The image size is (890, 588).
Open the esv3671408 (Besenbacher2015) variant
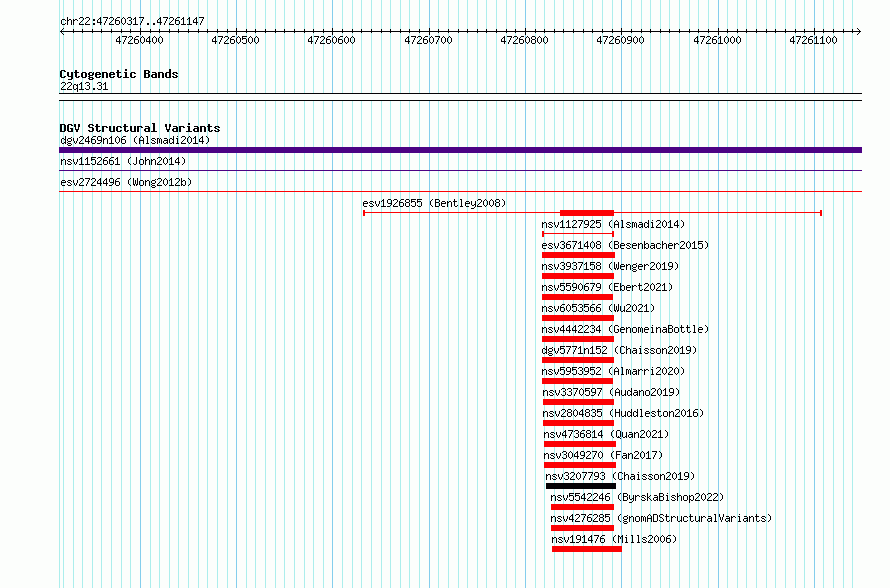click(625, 245)
